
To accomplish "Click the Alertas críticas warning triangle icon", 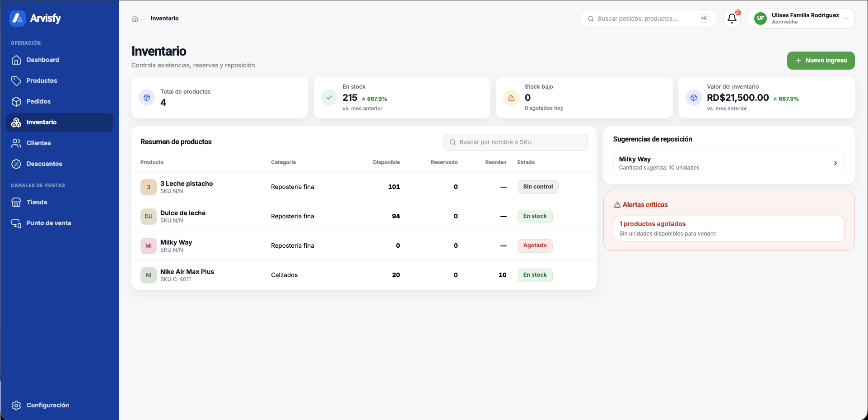I will tap(617, 205).
